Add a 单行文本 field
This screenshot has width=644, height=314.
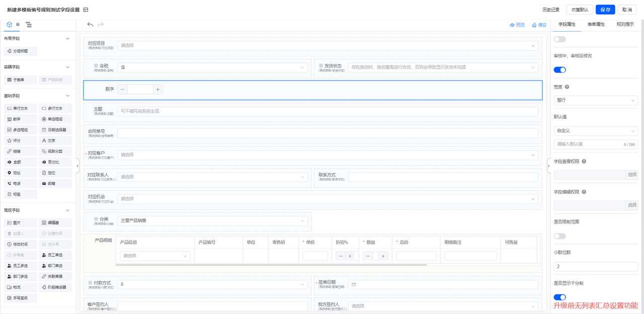(20, 108)
